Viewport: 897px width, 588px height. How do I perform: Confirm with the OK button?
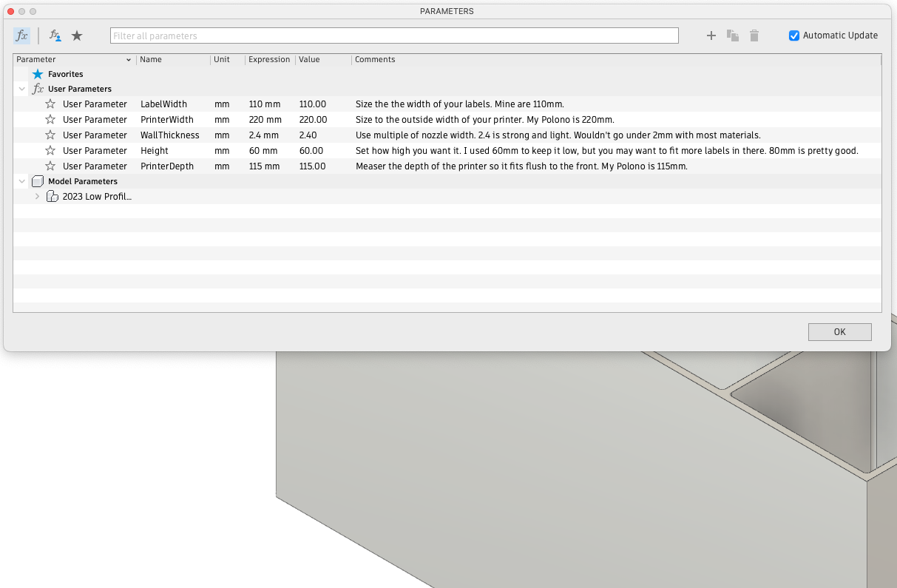[x=840, y=332]
